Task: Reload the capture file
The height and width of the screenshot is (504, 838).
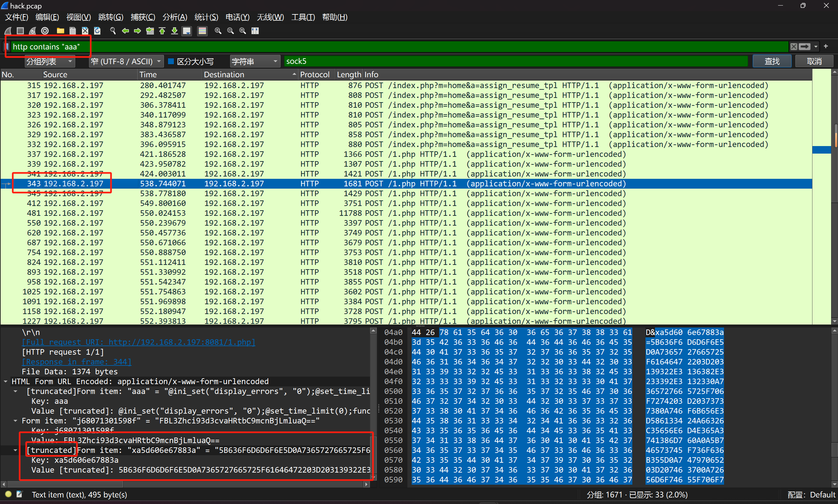Action: (x=98, y=31)
